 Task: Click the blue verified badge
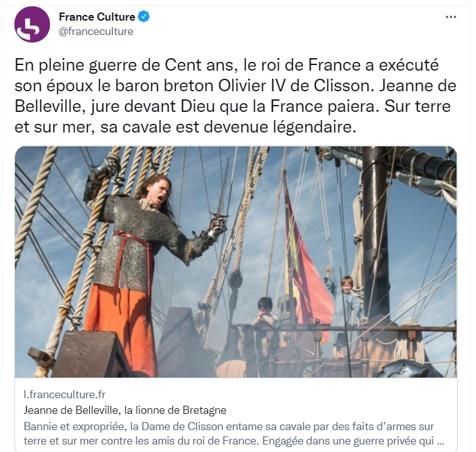[x=144, y=17]
